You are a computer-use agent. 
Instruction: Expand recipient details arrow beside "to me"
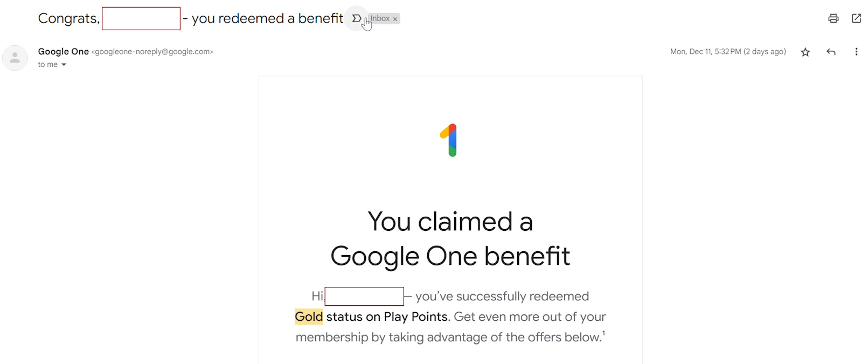[64, 65]
